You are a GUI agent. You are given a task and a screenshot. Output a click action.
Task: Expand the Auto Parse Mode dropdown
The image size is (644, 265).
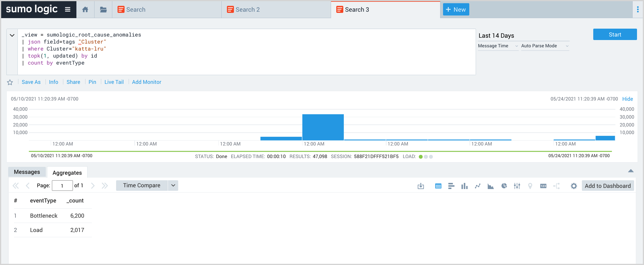point(545,46)
